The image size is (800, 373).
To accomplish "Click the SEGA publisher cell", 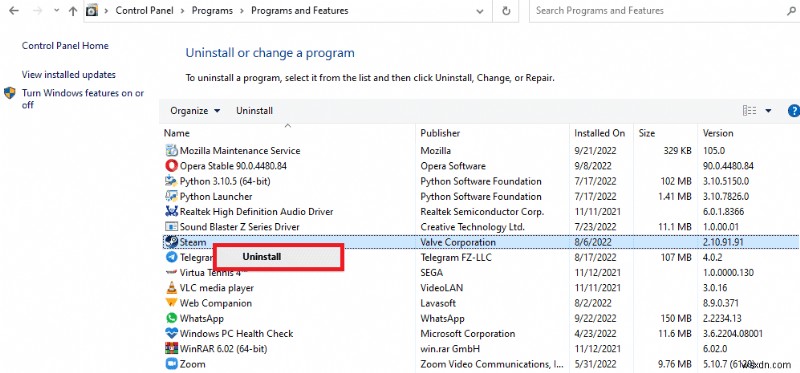I will point(431,272).
